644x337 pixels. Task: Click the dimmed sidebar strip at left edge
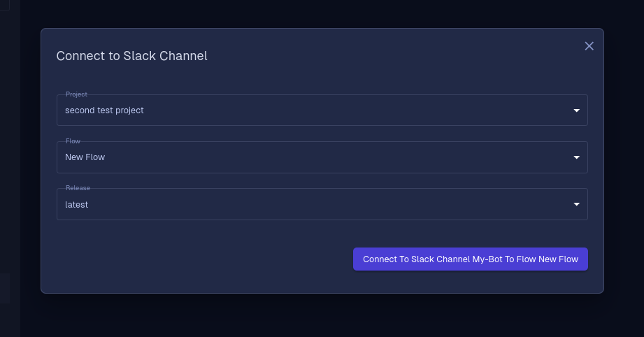coord(10,168)
